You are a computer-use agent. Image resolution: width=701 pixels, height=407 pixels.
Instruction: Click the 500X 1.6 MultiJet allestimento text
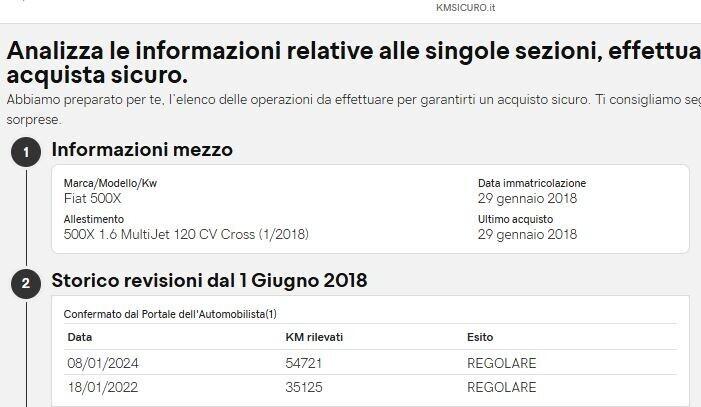[x=186, y=235]
